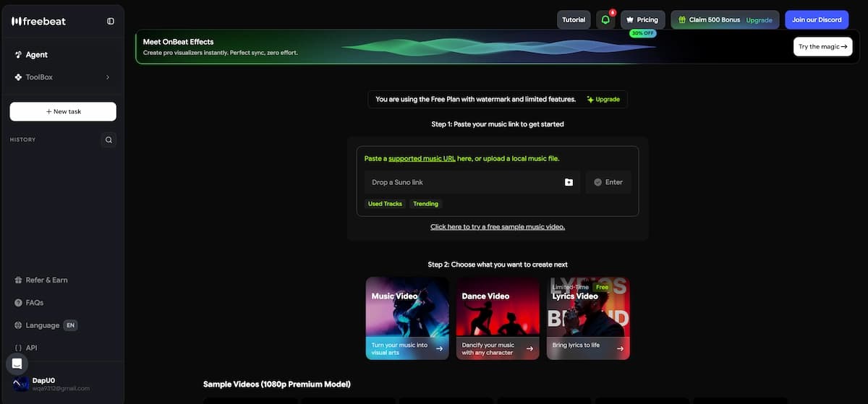Claim 500 Bonus gift
The width and height of the screenshot is (868, 404).
click(x=708, y=20)
